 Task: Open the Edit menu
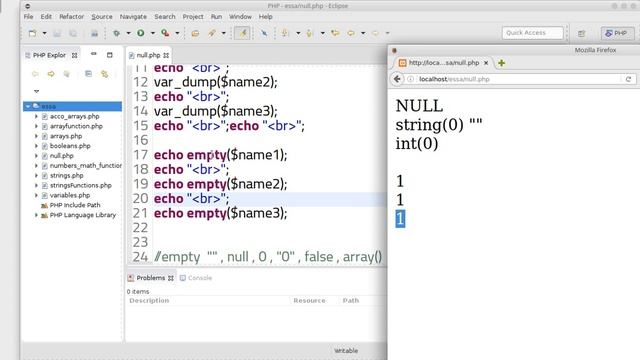(x=46, y=17)
